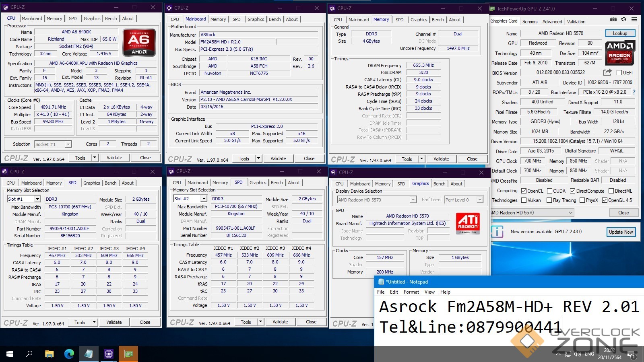
Task: Click the BIOS export share icon
Action: [607, 72]
